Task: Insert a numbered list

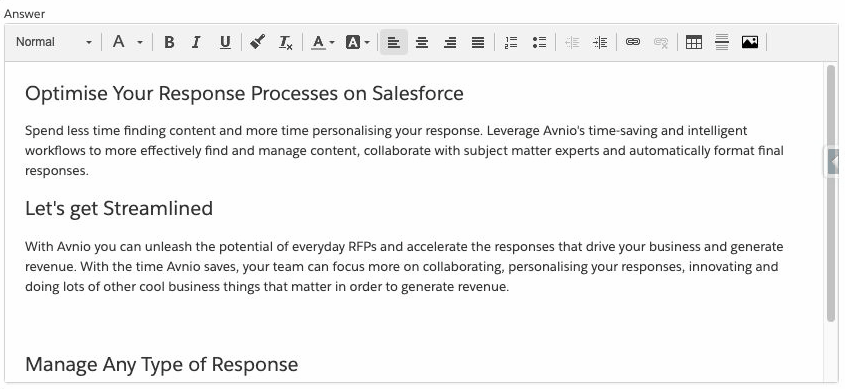Action: pos(511,42)
